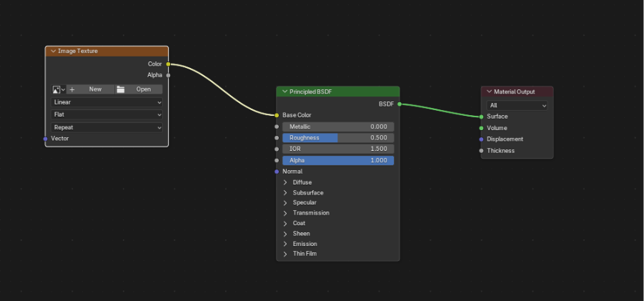Expand the Coat panel
Viewport: 644px width, 301px height.
click(x=285, y=223)
